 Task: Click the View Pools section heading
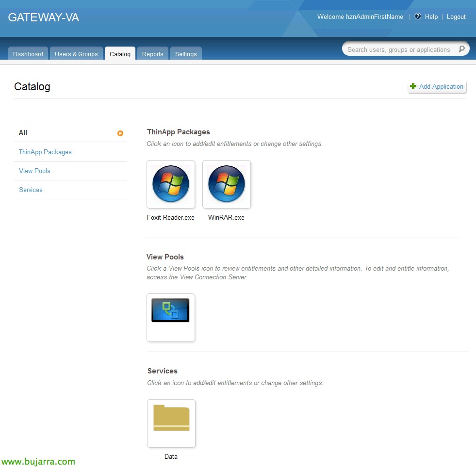[165, 257]
